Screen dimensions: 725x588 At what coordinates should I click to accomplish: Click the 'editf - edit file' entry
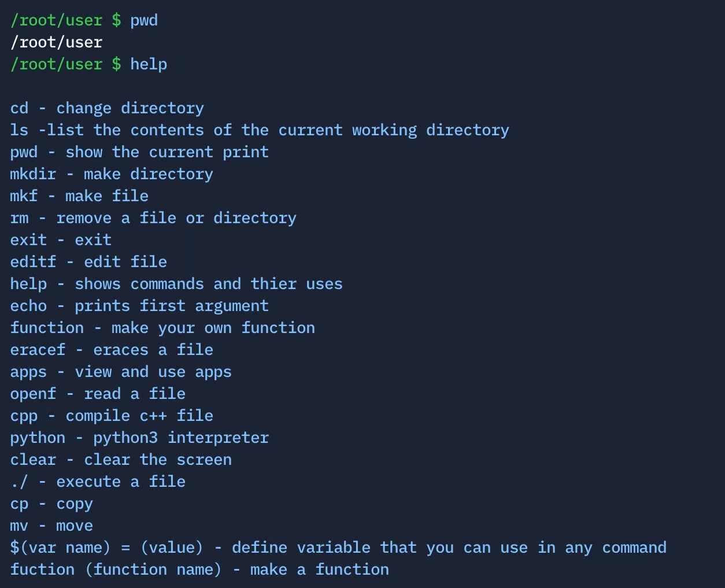point(88,262)
